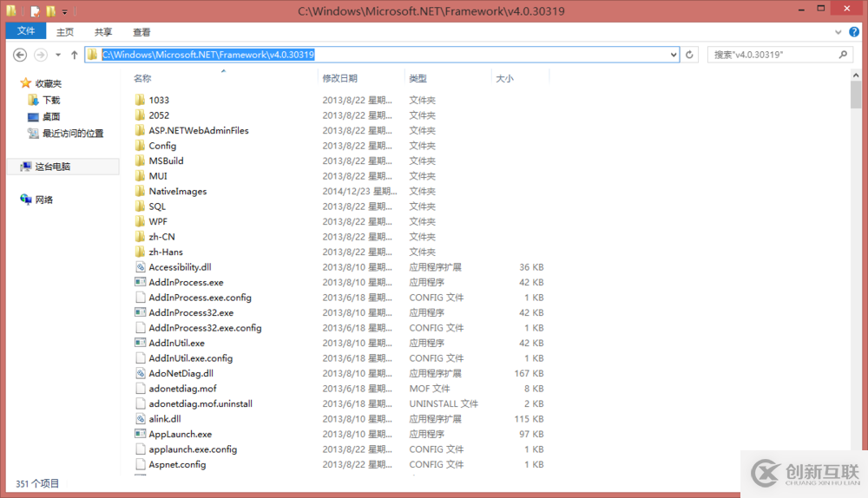Select the zh-CN folder icon
The width and height of the screenshot is (868, 498).
[140, 237]
